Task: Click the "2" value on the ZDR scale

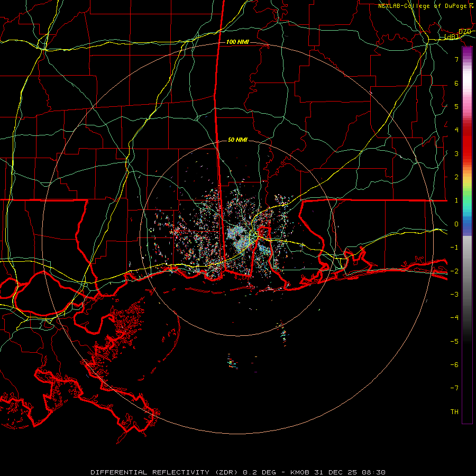Action: (456, 177)
